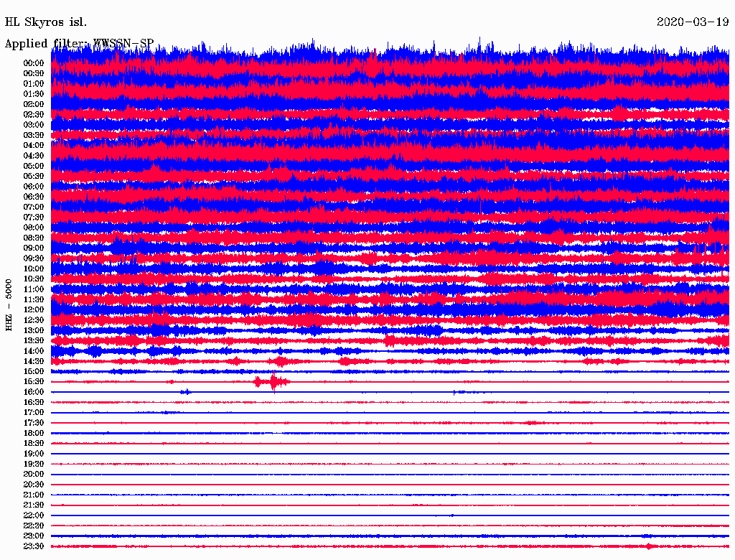Select the 11:30 time label
The image size is (735, 560).
(x=34, y=299)
